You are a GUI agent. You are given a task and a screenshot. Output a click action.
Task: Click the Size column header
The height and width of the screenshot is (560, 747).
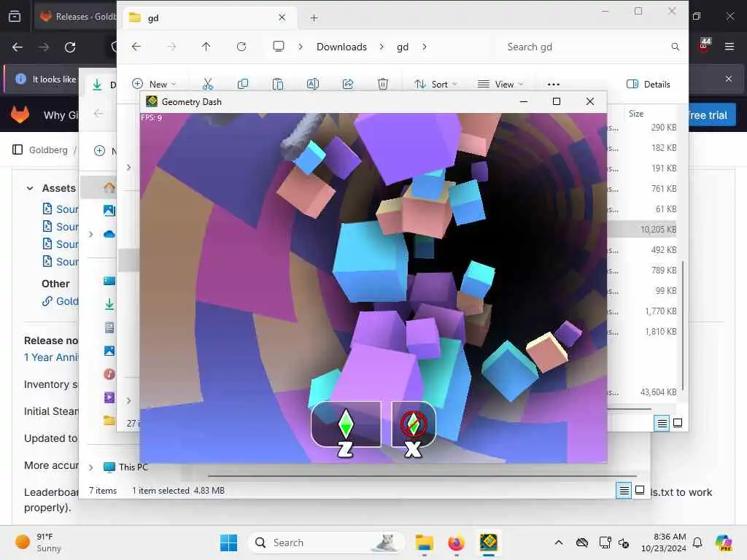tap(636, 113)
